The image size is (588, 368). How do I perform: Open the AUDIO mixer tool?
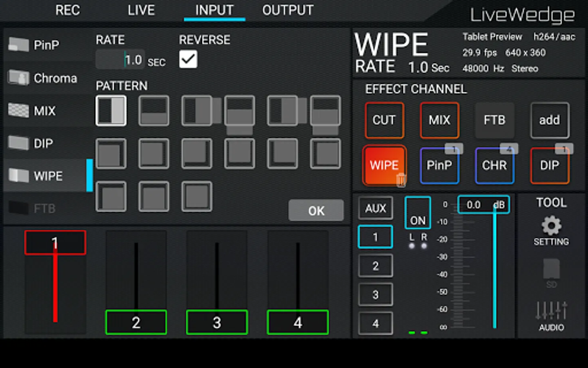551,316
